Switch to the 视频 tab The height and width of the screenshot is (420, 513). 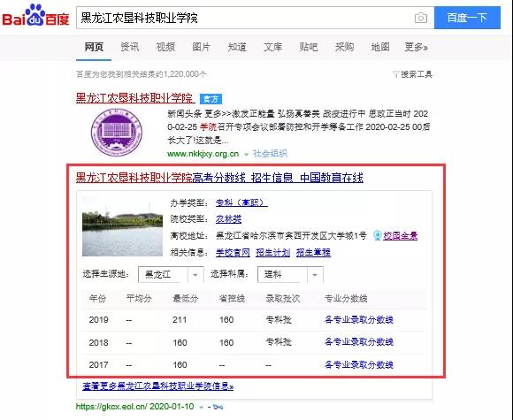pyautogui.click(x=165, y=47)
